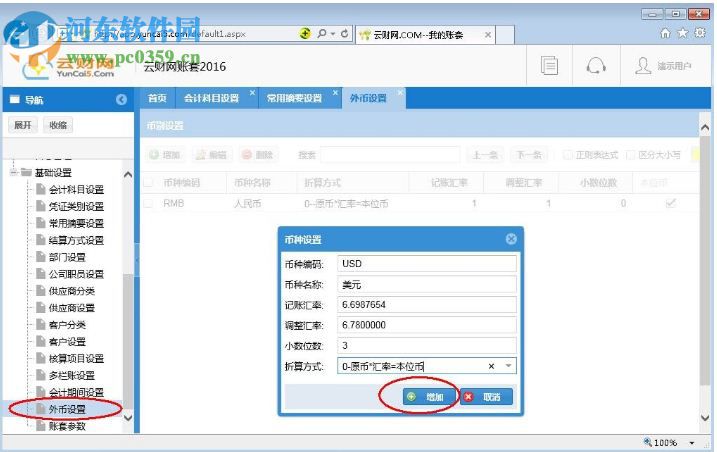
Task: Switch to the 会计科目设置 tab
Action: (211, 98)
